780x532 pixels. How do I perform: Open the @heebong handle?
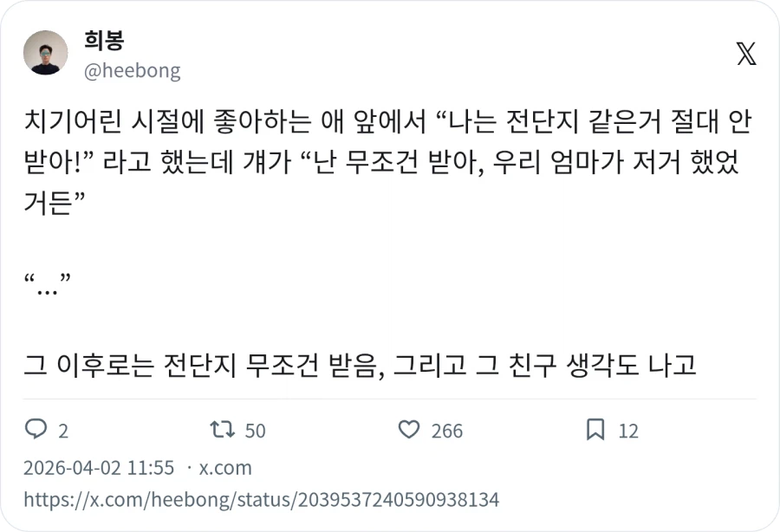tap(133, 73)
